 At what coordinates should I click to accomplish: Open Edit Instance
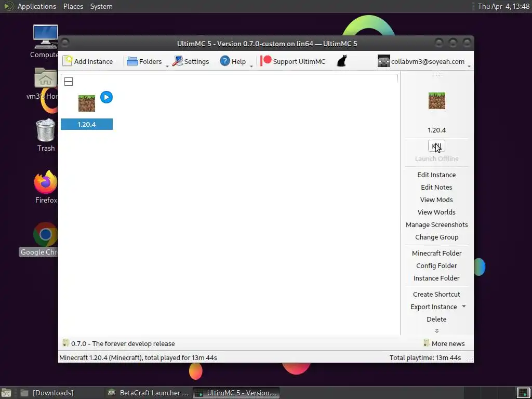click(436, 175)
